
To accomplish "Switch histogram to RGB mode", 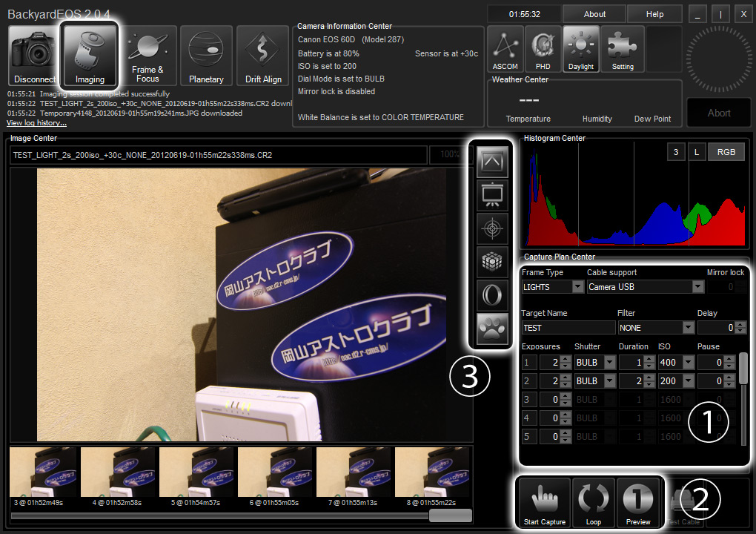I will [726, 151].
